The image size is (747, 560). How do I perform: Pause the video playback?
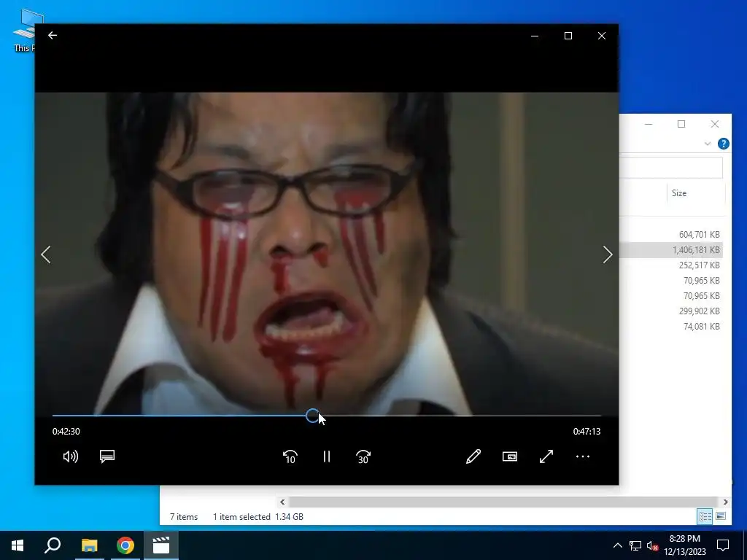click(326, 456)
